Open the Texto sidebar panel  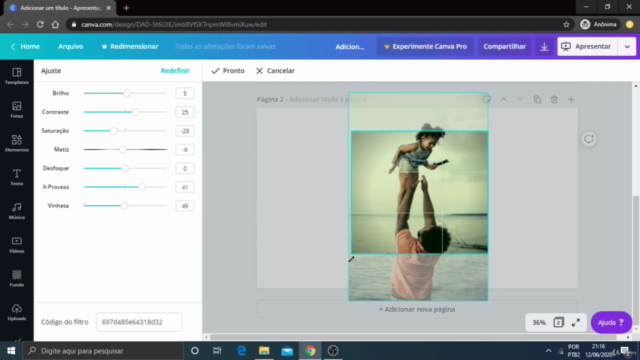coord(17,177)
